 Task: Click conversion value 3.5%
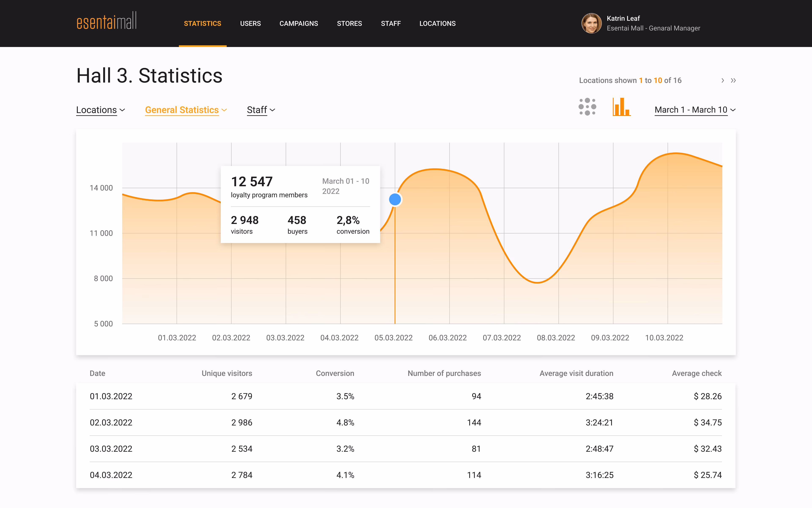click(345, 396)
